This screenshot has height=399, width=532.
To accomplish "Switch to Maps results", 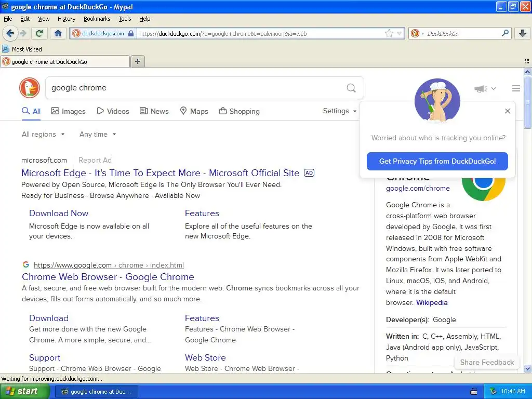I will (194, 111).
